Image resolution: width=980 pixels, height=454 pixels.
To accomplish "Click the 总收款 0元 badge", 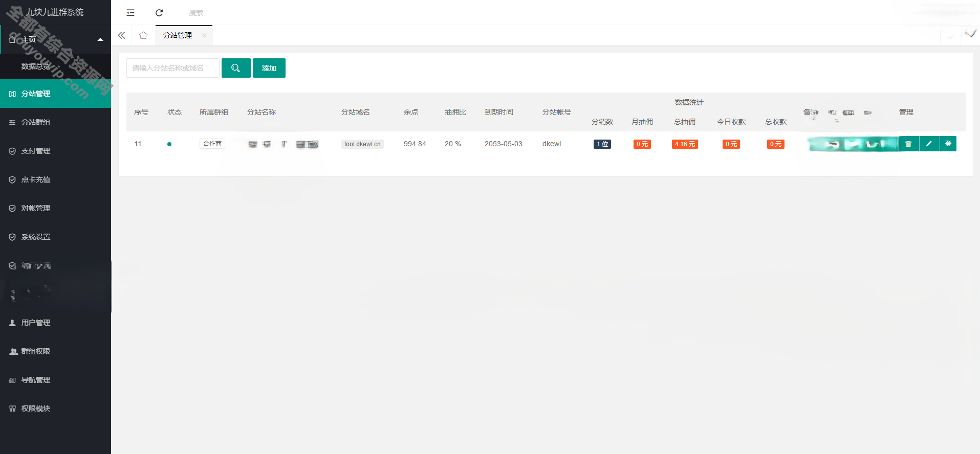I will point(776,144).
